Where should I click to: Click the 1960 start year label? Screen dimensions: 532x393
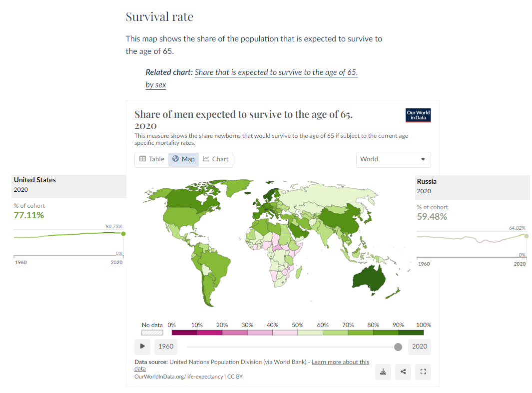click(x=166, y=347)
